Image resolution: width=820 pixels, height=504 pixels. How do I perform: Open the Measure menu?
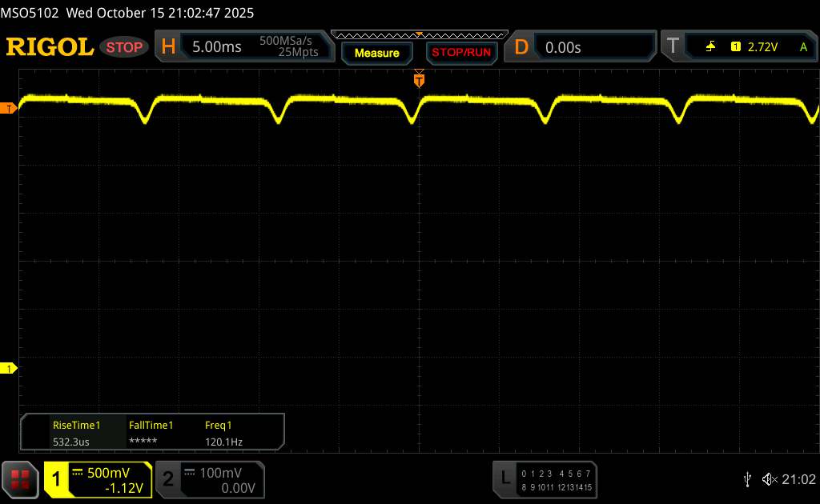tap(376, 53)
